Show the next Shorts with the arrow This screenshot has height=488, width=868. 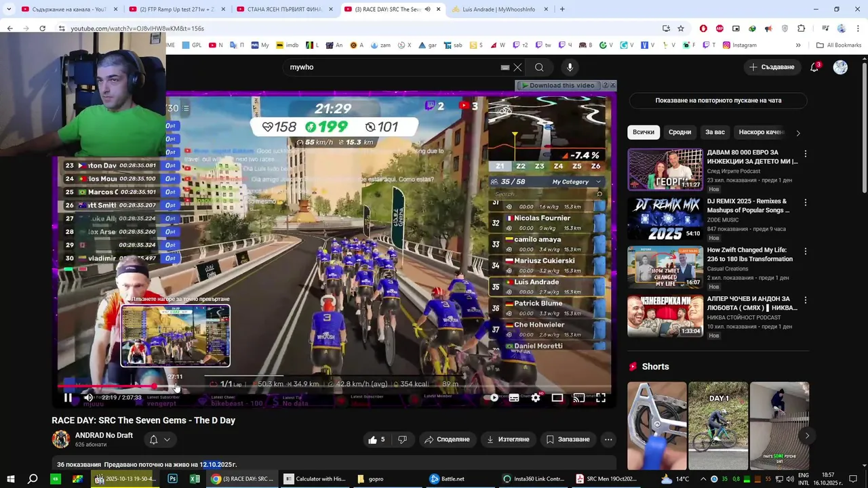[x=807, y=436]
